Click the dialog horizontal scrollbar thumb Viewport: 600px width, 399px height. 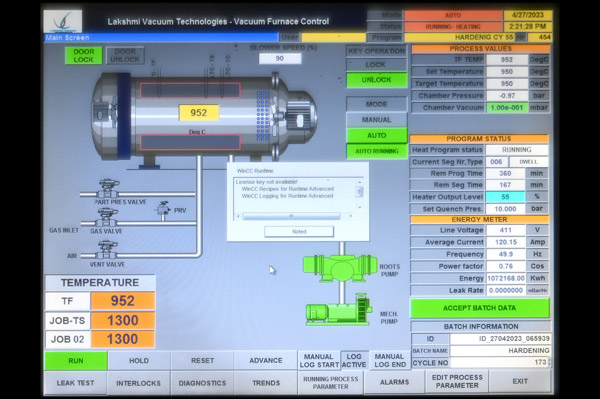(x=291, y=216)
